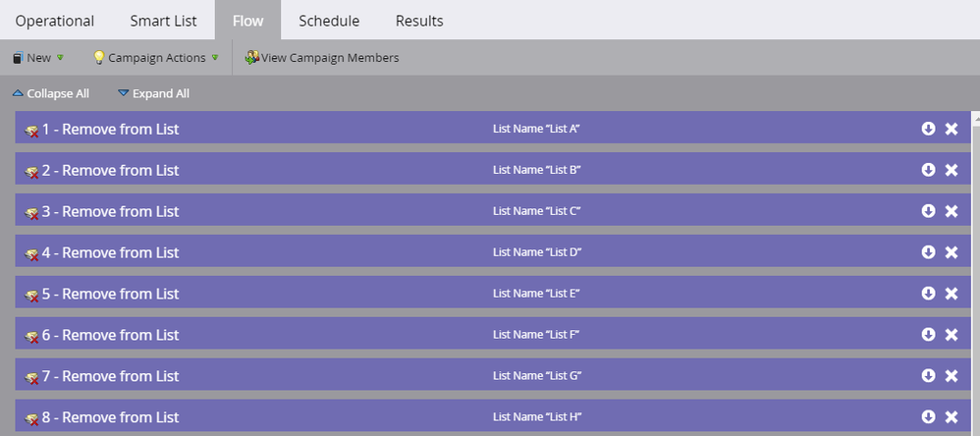Screen dimensions: 980x436
Task: Select the Operational tab
Action: click(55, 21)
